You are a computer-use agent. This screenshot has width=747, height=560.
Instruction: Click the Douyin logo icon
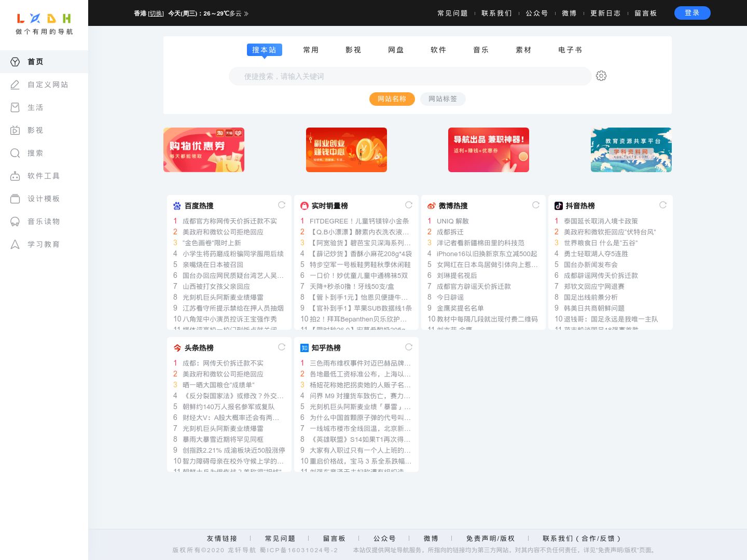pos(559,206)
